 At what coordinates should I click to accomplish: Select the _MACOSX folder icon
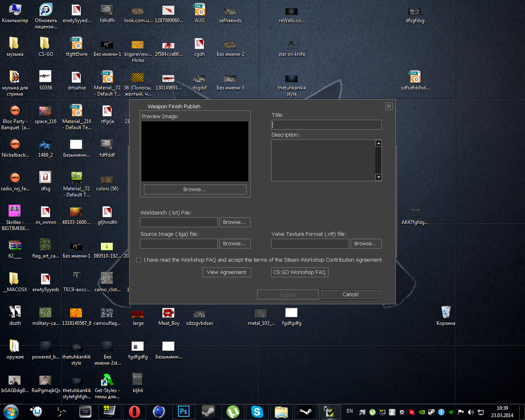pos(15,282)
